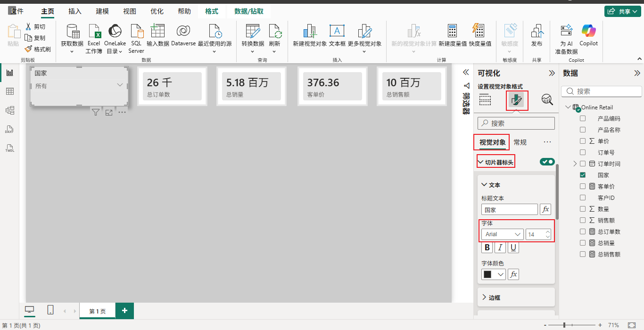Expand the 边框 section
Viewport: 644px width, 330px height.
pos(484,297)
